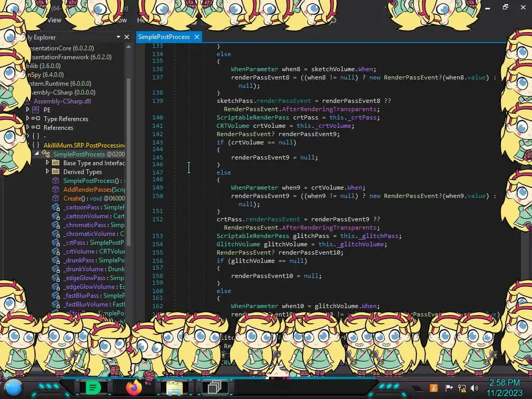Open the Start orb
The image size is (532, 399).
[x=13, y=388]
